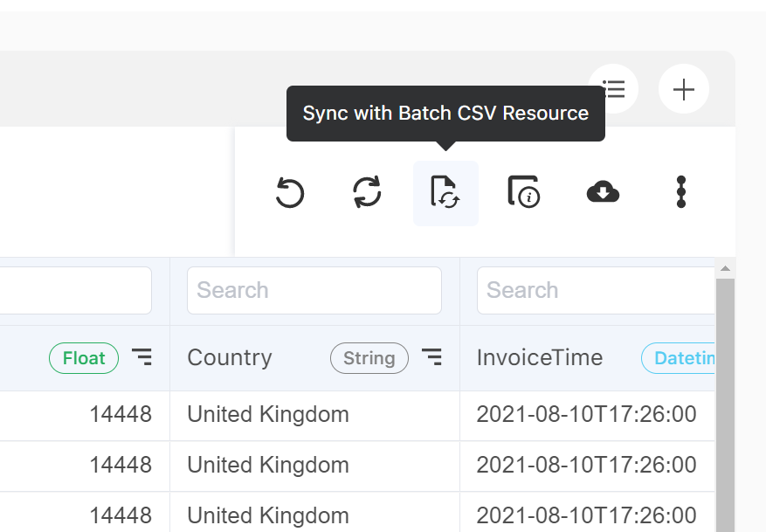Open the Float column options dropdown
This screenshot has height=532, width=766.
click(x=142, y=357)
